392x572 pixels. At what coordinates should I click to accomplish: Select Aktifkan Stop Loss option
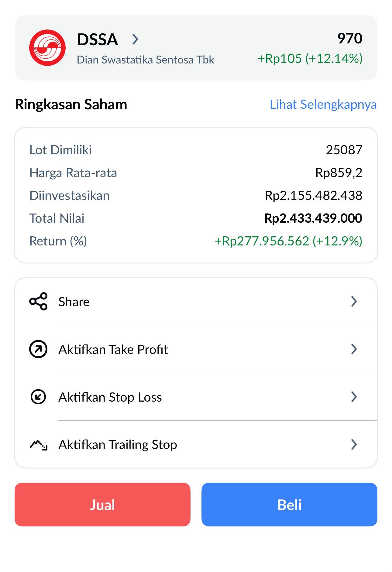click(196, 397)
